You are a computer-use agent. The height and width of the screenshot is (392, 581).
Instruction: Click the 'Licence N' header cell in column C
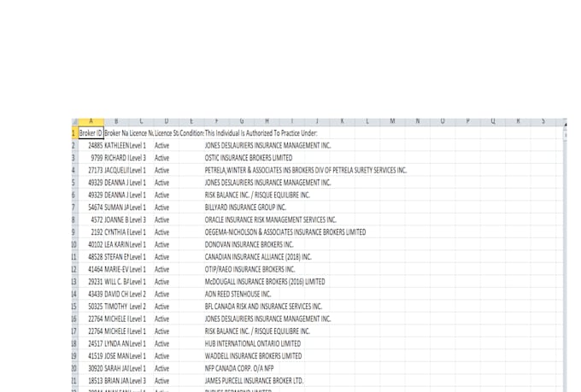tap(141, 133)
